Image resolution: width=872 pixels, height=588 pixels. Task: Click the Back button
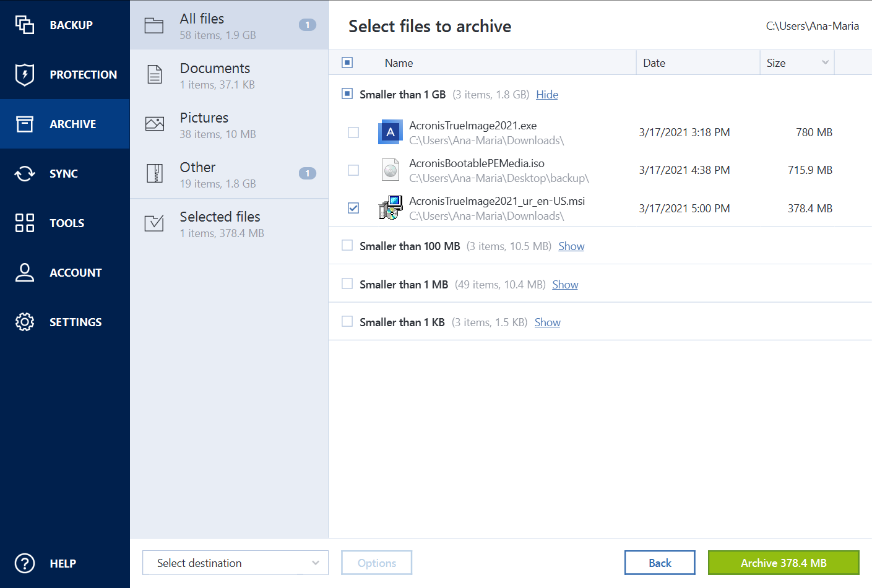point(660,563)
